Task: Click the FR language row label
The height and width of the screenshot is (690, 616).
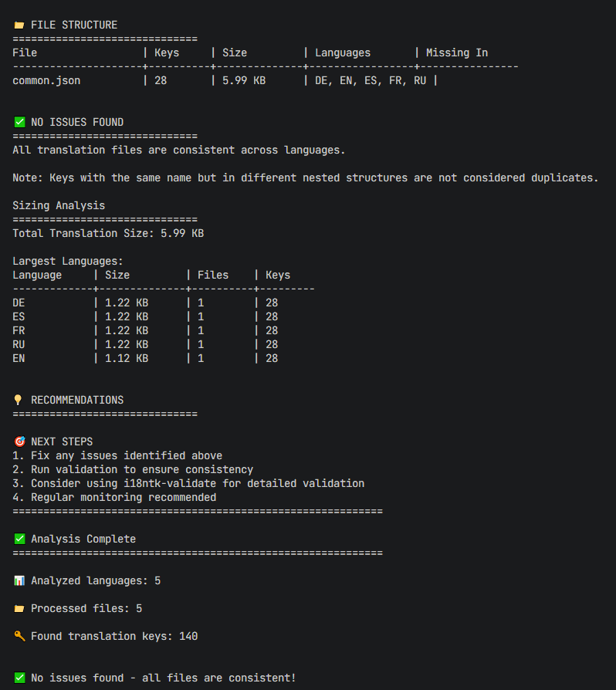Action: point(19,330)
